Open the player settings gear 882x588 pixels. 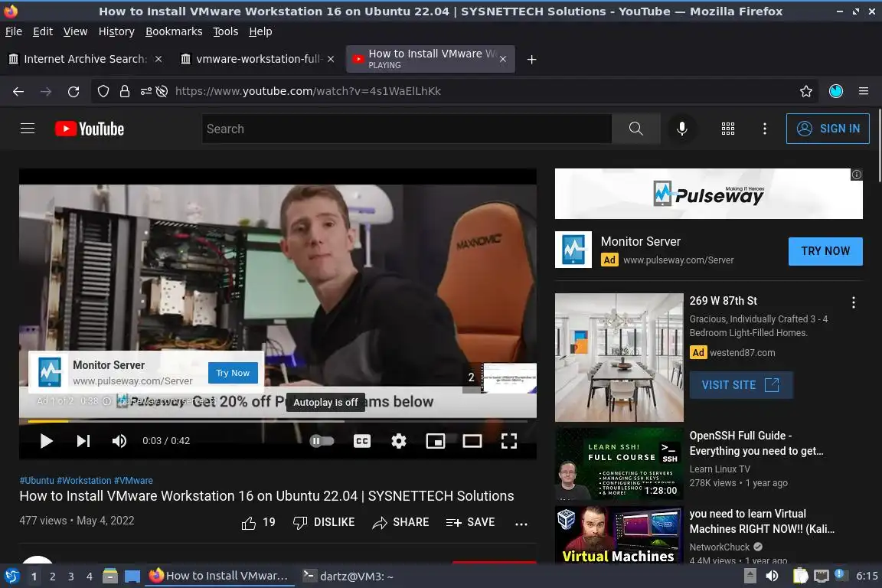point(399,440)
